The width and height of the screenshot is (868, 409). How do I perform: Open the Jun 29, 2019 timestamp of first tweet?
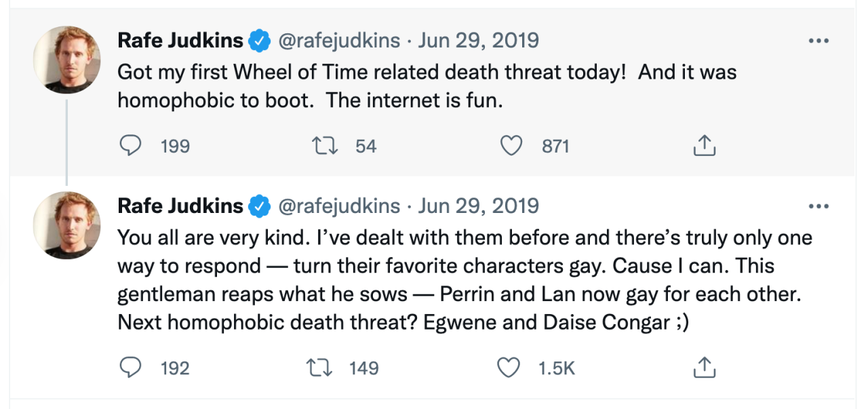pos(478,41)
